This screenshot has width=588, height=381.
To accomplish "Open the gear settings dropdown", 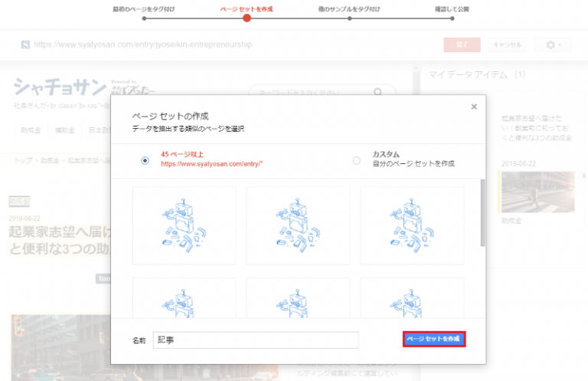I will tap(553, 45).
